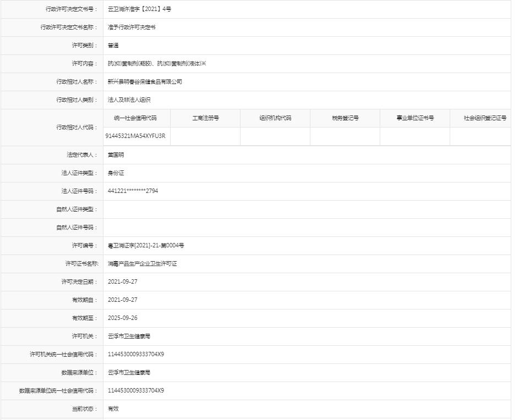Click date '2021-09-27' in 许可决定日期 row

click(x=123, y=282)
